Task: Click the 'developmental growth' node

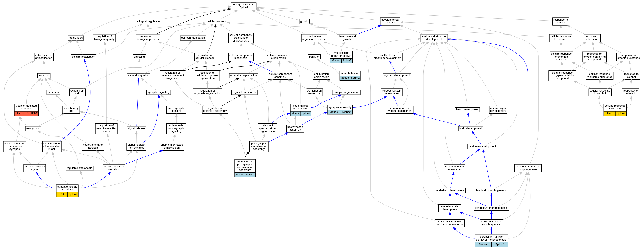Action: click(347, 38)
